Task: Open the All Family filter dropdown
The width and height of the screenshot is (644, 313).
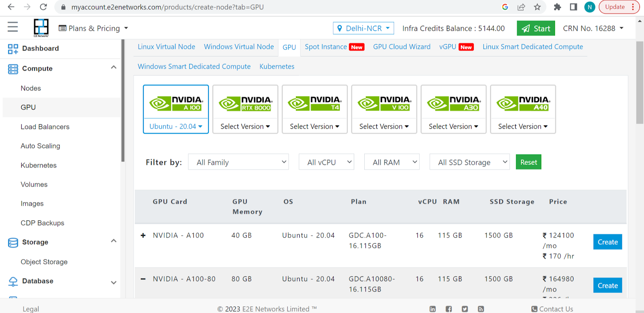Action: click(238, 162)
